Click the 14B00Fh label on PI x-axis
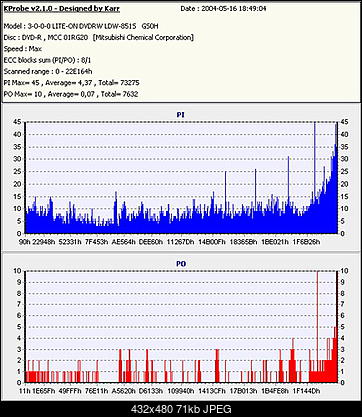This screenshot has height=417, width=362. click(x=212, y=242)
